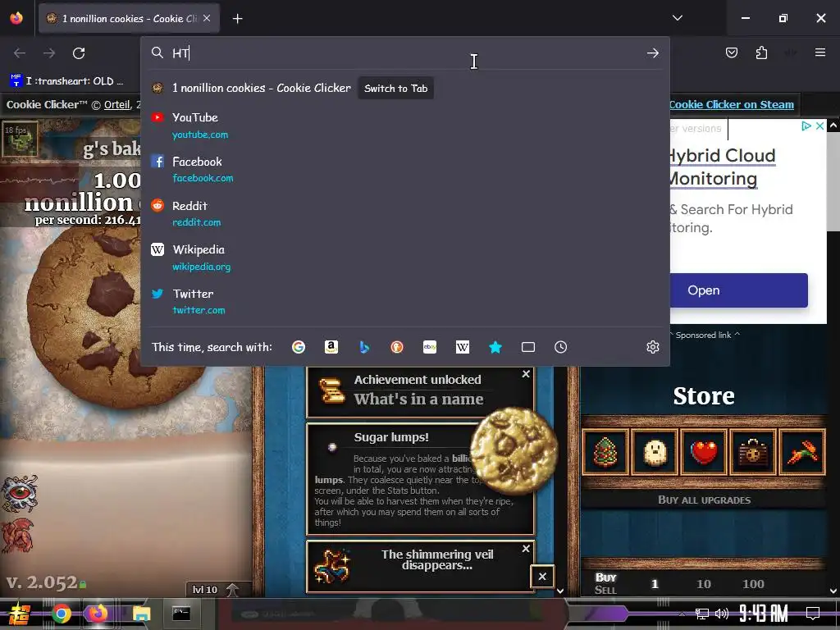The height and width of the screenshot is (630, 840).
Task: Open Chrome from taskbar
Action: (61, 614)
